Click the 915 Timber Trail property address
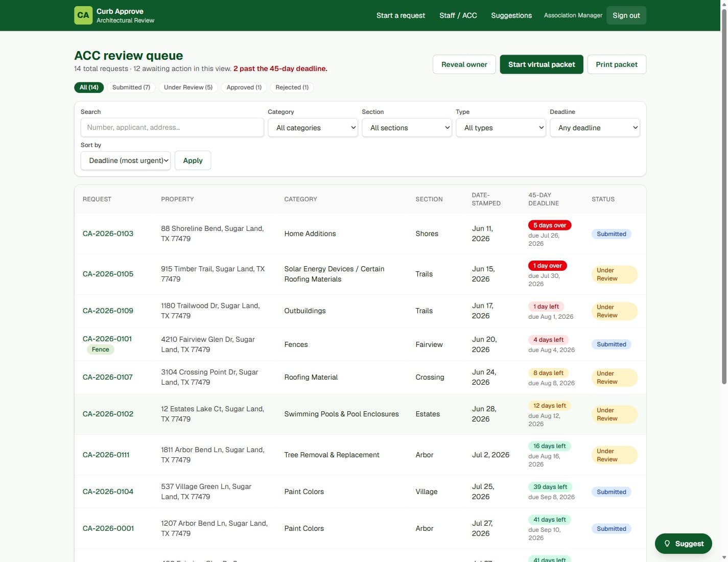This screenshot has width=728, height=562. [213, 274]
